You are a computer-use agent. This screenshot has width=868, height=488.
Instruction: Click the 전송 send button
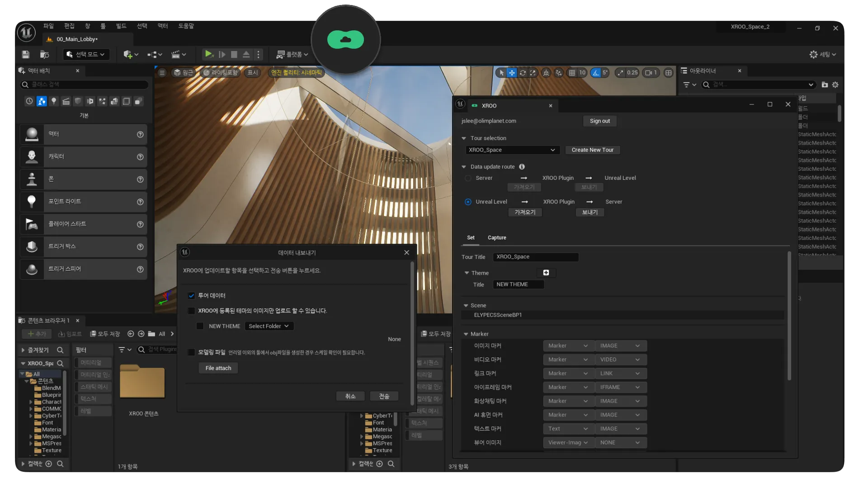(x=384, y=396)
